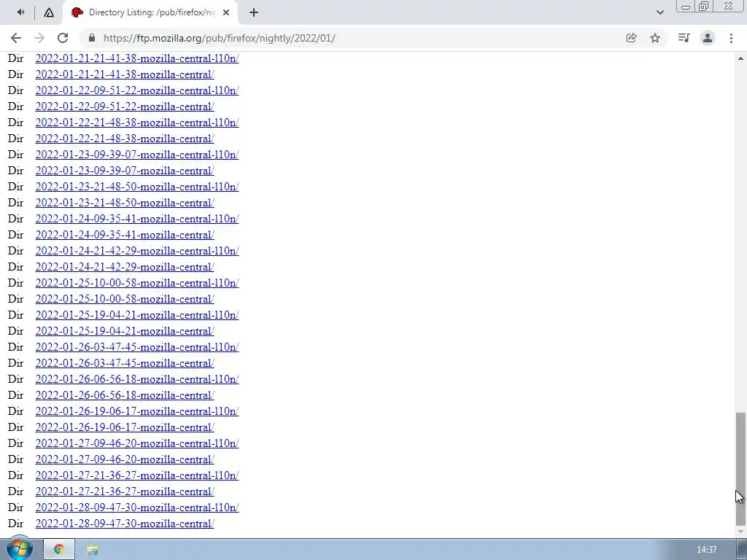Screen dimensions: 747x560
Task: Open 2022-01-25-19-04-21-mozilla-central folder
Action: pos(125,331)
